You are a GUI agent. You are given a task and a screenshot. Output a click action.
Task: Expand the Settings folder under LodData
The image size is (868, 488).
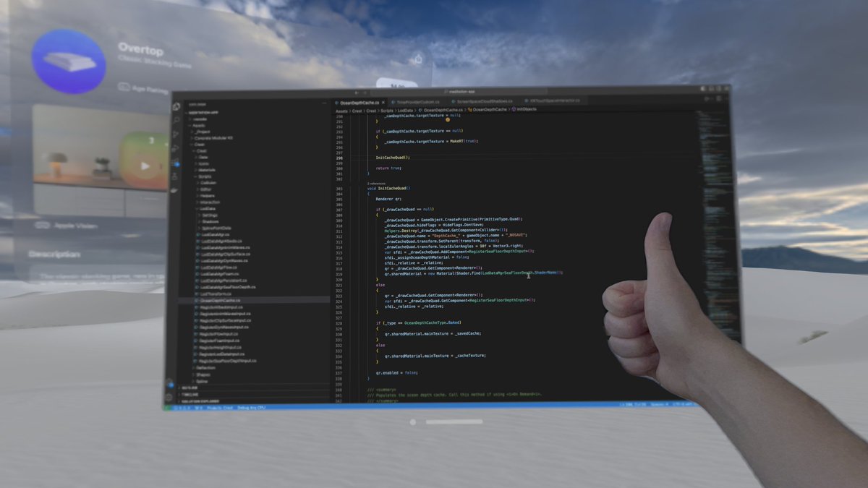209,215
